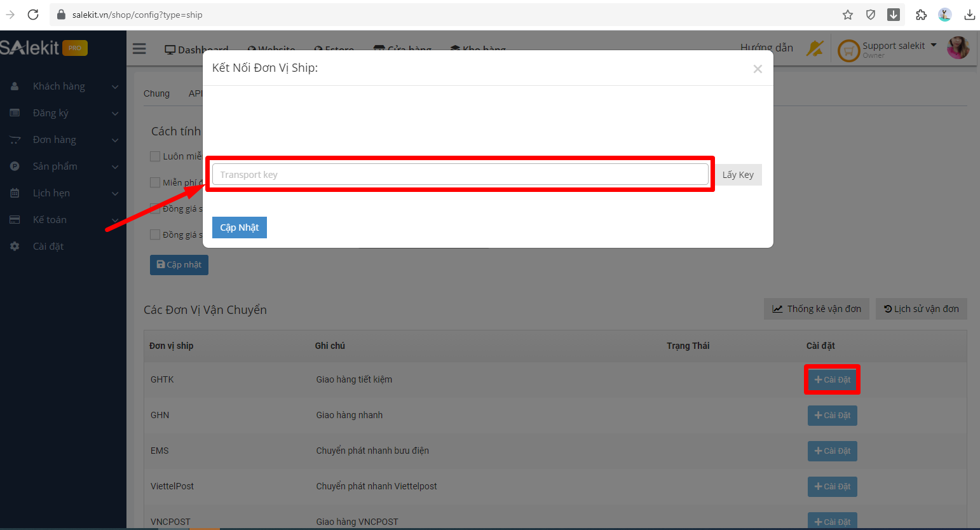The width and height of the screenshot is (980, 530).
Task: Click the GHN carrier name
Action: pyautogui.click(x=160, y=415)
